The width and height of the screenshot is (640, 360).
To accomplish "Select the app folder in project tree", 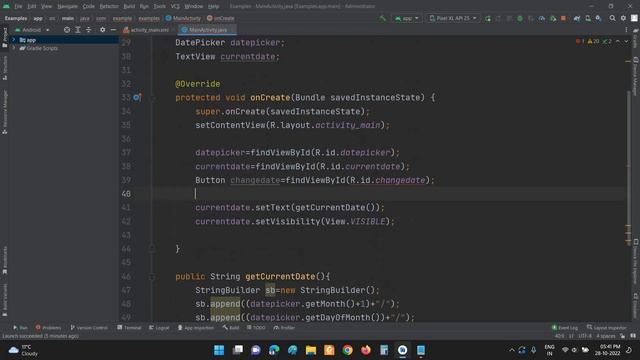I will (28, 40).
